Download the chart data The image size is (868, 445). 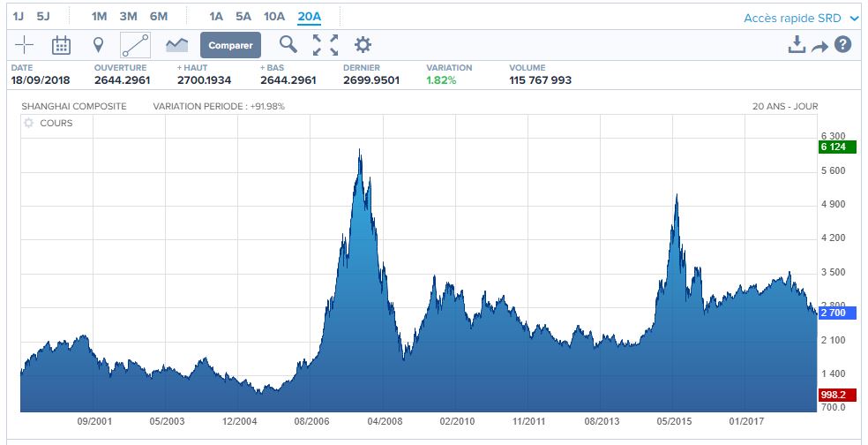797,45
